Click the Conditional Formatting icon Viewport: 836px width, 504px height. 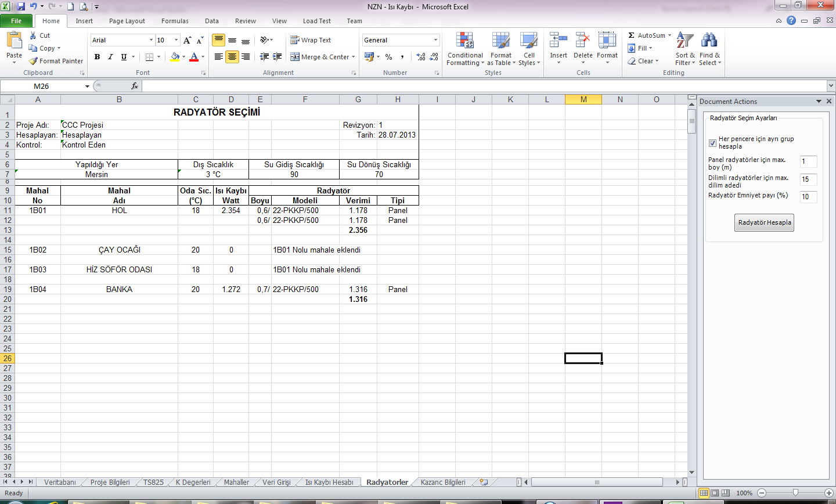tap(464, 41)
